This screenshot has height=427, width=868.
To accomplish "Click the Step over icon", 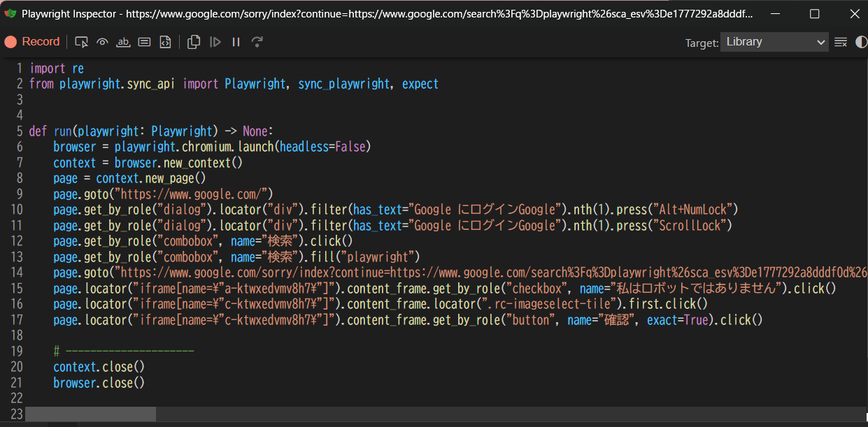I will [x=215, y=42].
